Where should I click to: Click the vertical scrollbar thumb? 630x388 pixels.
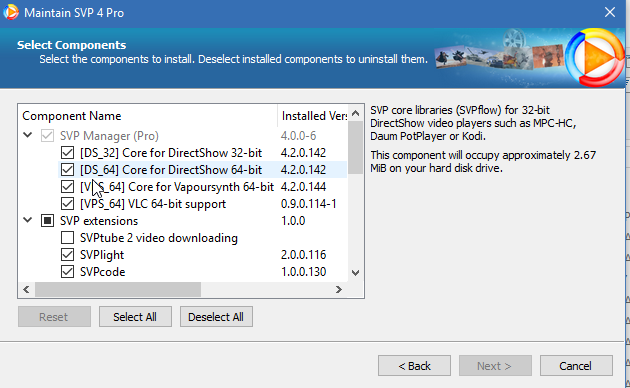355,147
